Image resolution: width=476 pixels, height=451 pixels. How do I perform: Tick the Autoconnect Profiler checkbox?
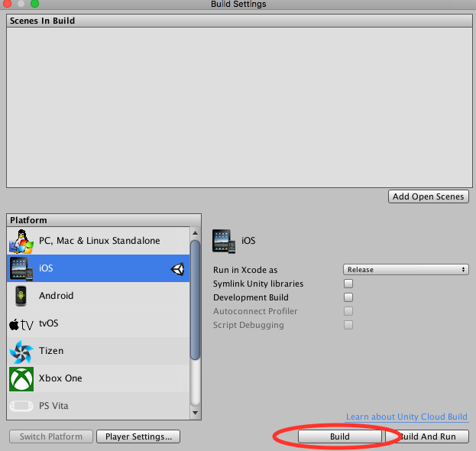coord(348,311)
